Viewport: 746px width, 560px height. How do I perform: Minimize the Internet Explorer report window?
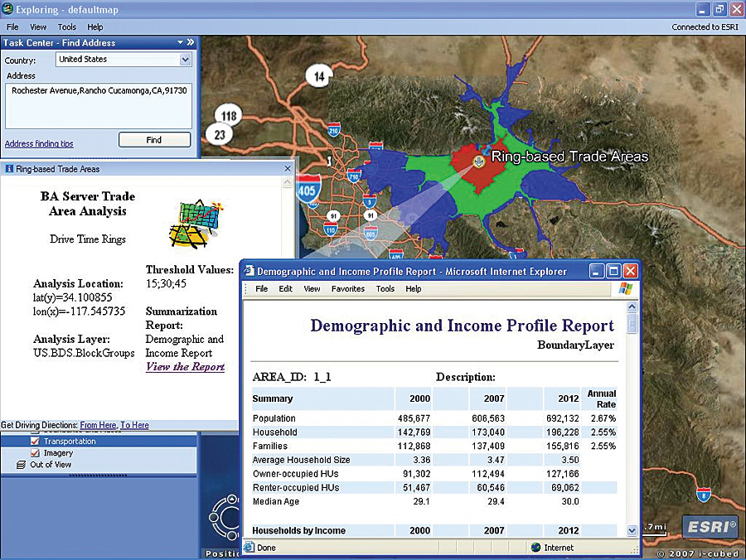[597, 271]
